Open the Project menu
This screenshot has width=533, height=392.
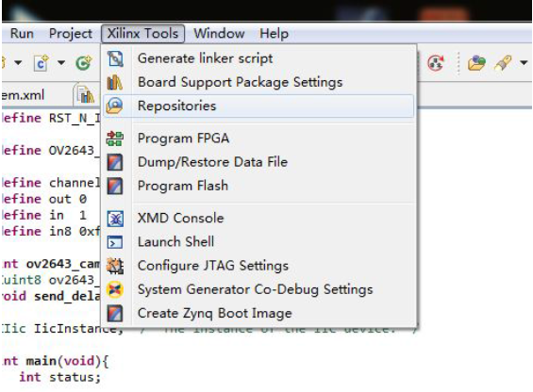[x=71, y=34]
